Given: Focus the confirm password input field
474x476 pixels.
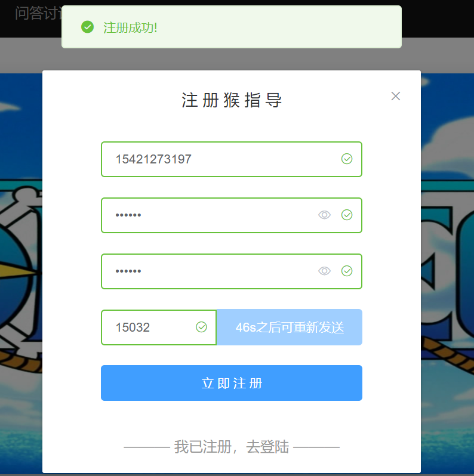Looking at the screenshot, I should click(x=232, y=271).
